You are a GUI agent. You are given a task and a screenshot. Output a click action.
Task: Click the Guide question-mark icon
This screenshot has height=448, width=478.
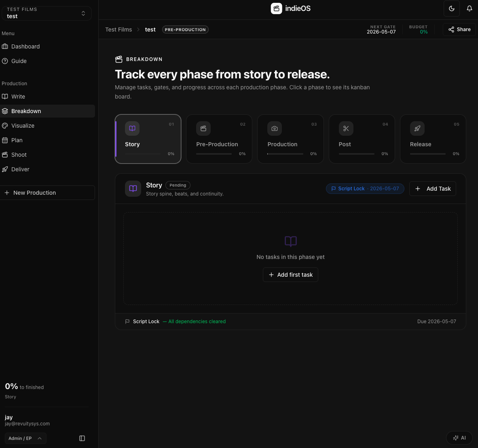(x=5, y=61)
